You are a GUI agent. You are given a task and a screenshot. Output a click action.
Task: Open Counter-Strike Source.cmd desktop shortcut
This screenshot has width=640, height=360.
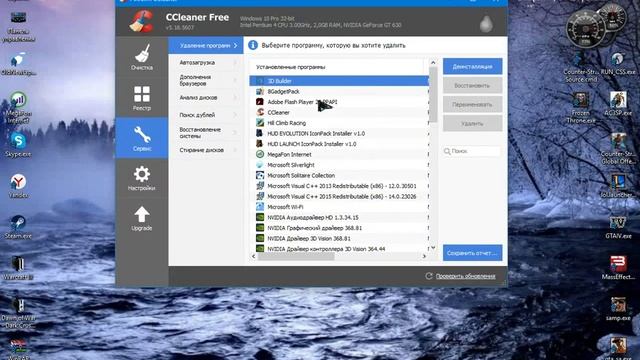580,67
